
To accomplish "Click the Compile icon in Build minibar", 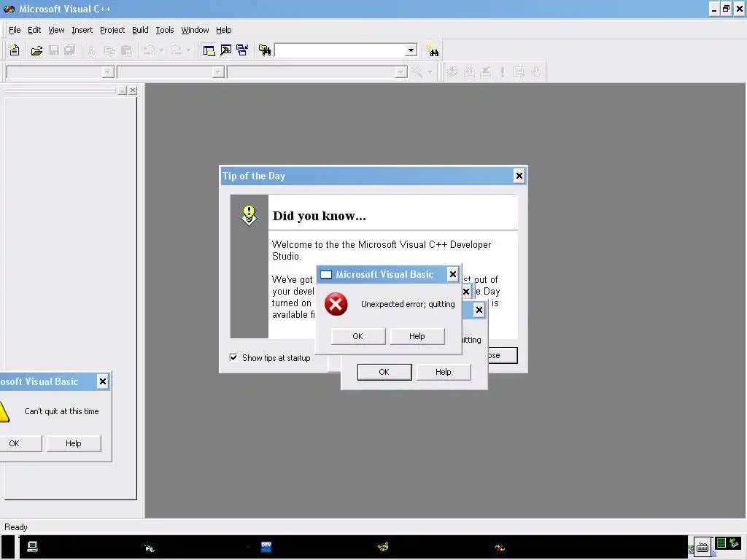I will 452,72.
